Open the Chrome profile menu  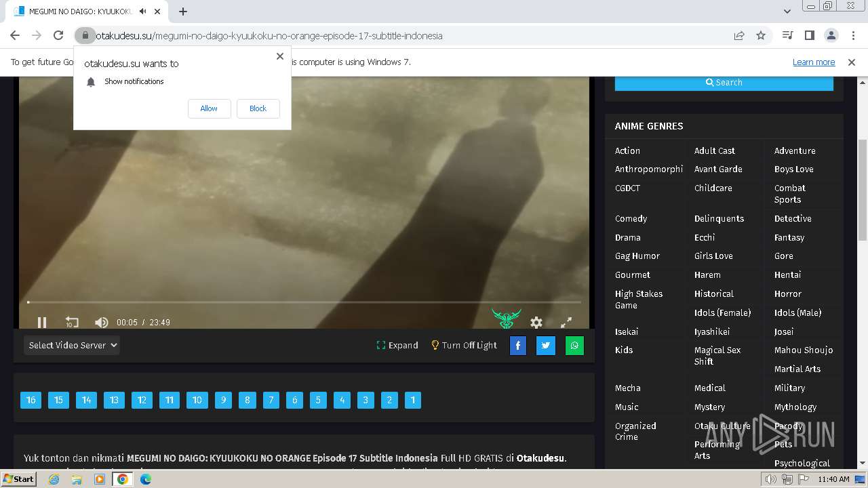[x=831, y=35]
